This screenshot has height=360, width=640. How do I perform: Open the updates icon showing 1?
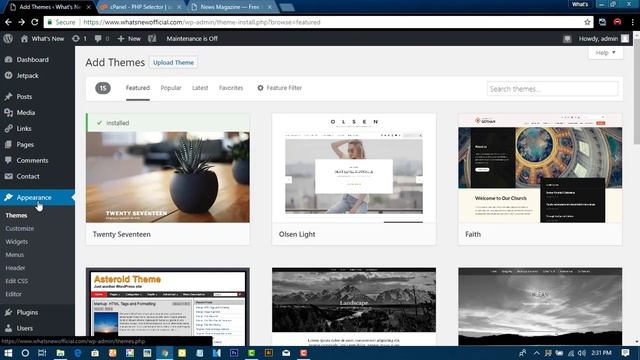tap(79, 39)
